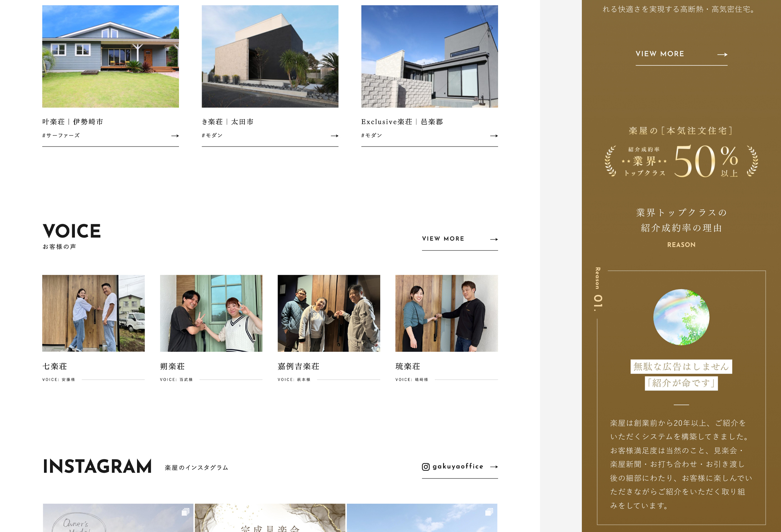Click the arrow next to VOICE View More
The image size is (781, 532).
(494, 239)
